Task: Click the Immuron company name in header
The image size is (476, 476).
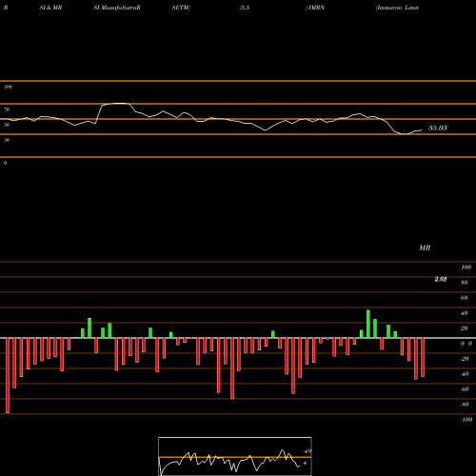Action: pyautogui.click(x=397, y=8)
